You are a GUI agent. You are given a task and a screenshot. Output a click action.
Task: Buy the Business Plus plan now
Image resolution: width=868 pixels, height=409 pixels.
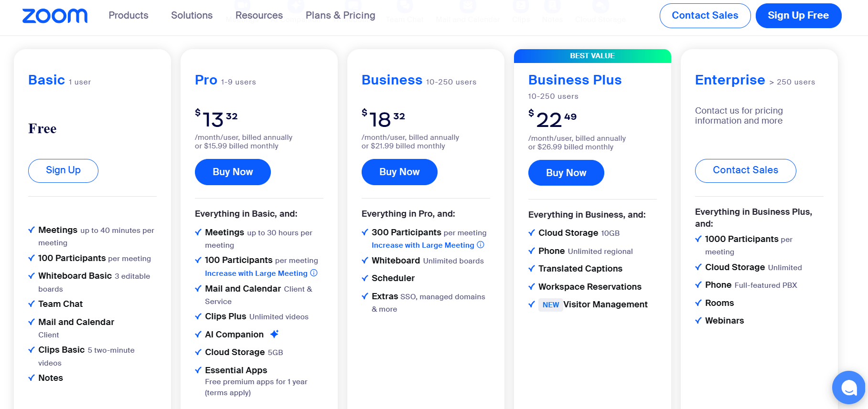pyautogui.click(x=566, y=173)
